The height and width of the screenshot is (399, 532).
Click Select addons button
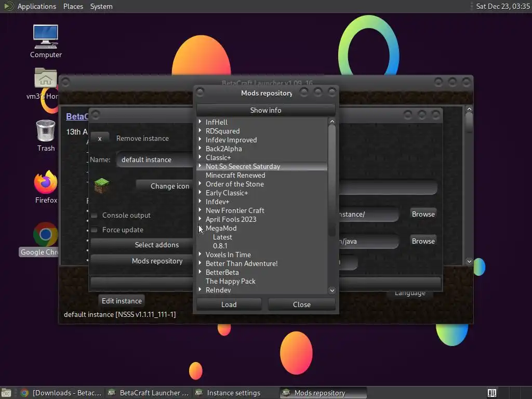[x=142, y=245]
